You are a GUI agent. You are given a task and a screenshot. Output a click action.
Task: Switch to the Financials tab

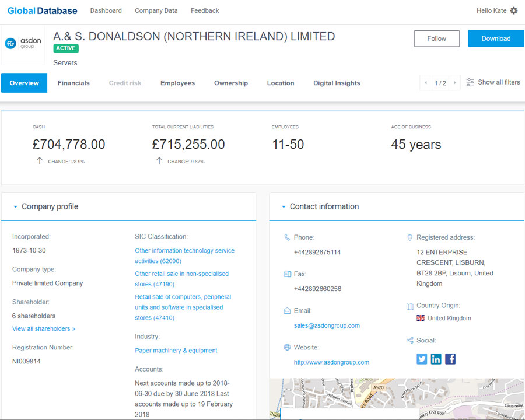(73, 83)
